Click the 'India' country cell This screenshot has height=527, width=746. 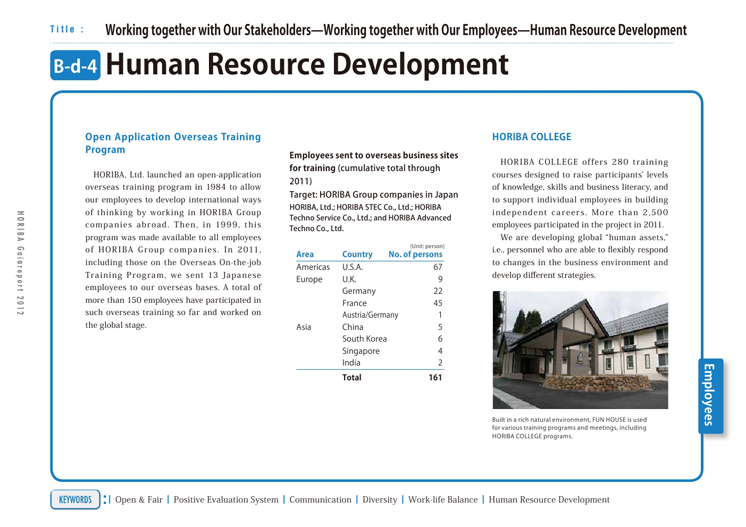pyautogui.click(x=351, y=362)
